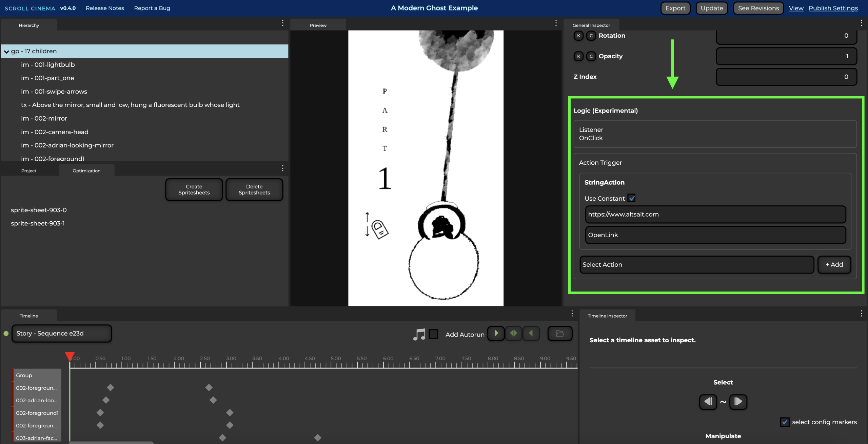Open the Project tab
The height and width of the screenshot is (444, 868).
[x=29, y=171]
